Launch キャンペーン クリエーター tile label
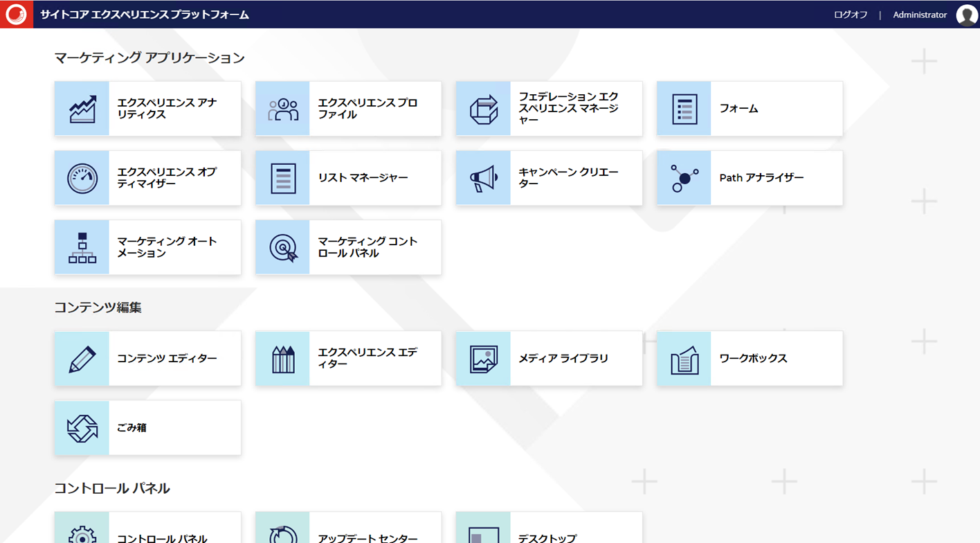 coord(568,178)
